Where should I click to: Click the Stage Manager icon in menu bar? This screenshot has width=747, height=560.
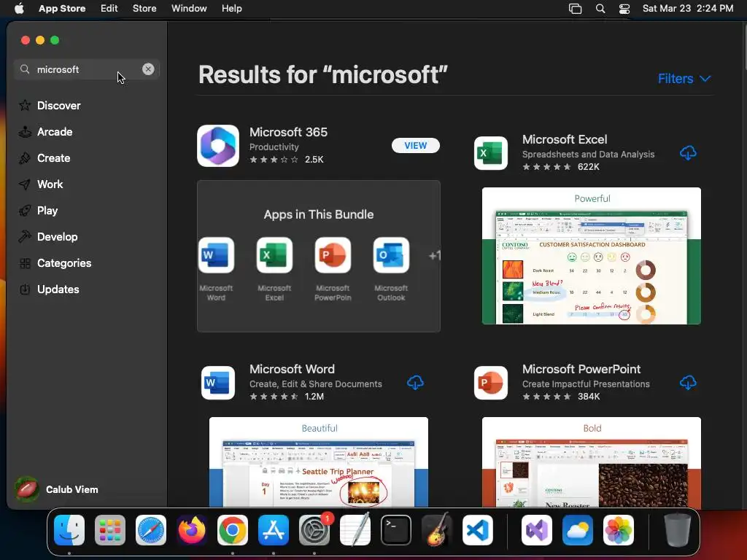tap(575, 9)
